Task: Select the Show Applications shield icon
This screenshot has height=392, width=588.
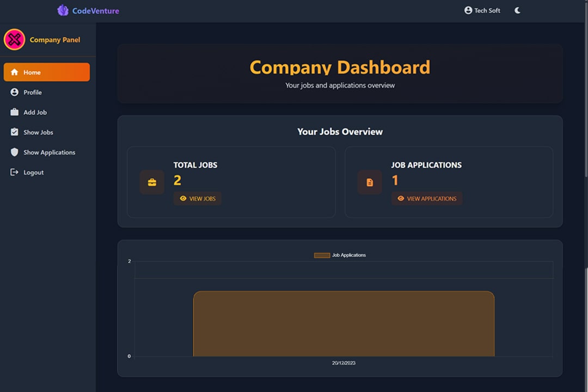Action: tap(15, 152)
